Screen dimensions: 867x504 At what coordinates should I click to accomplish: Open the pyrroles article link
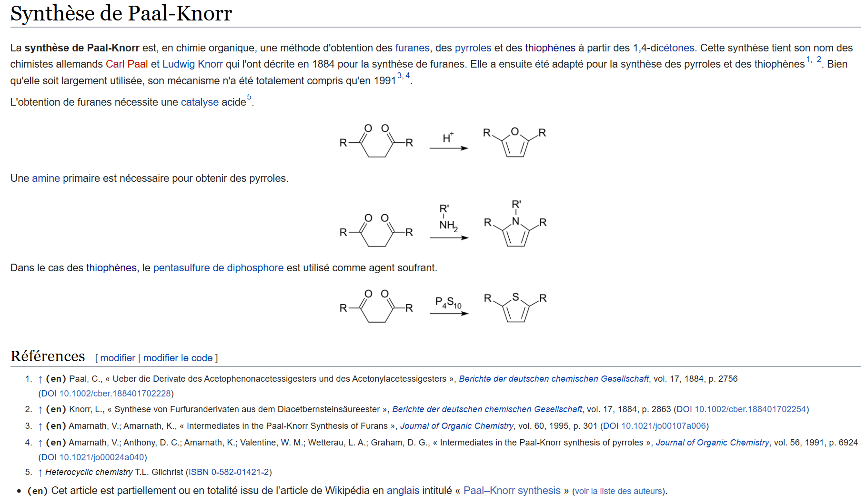click(x=473, y=48)
